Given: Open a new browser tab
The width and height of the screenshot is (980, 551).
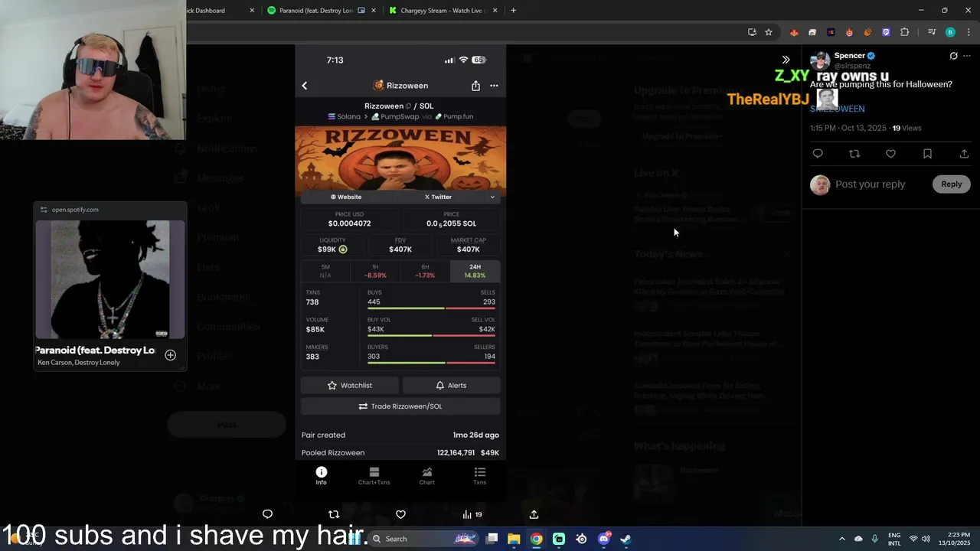Looking at the screenshot, I should point(513,11).
